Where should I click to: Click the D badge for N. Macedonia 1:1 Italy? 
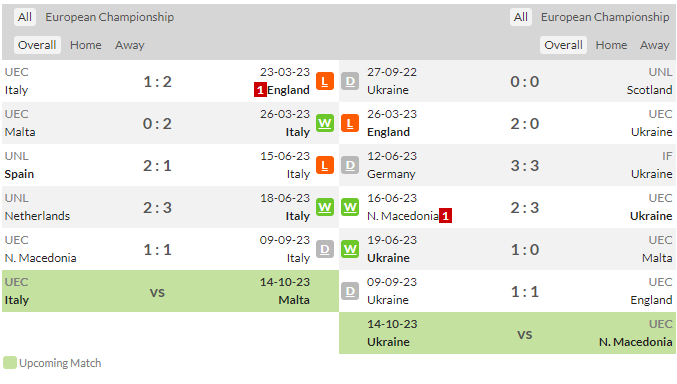click(325, 249)
